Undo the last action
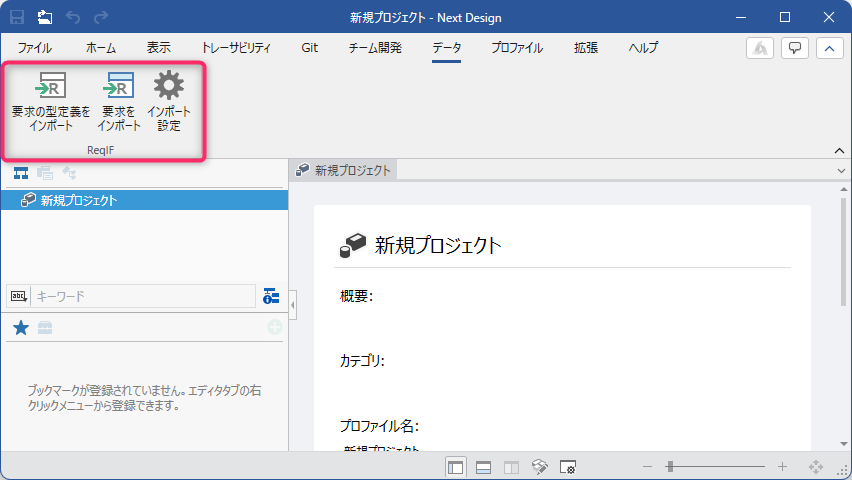Image resolution: width=852 pixels, height=480 pixels. pyautogui.click(x=73, y=17)
